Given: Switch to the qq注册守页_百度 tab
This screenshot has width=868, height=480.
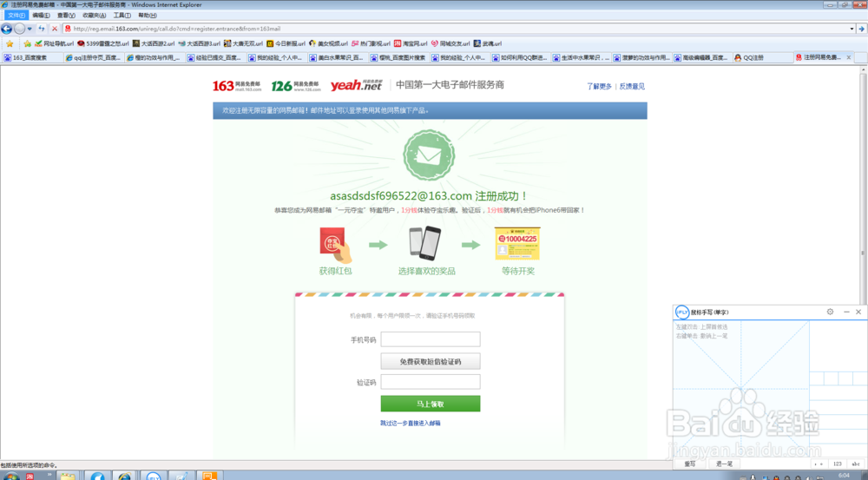Looking at the screenshot, I should click(93, 57).
